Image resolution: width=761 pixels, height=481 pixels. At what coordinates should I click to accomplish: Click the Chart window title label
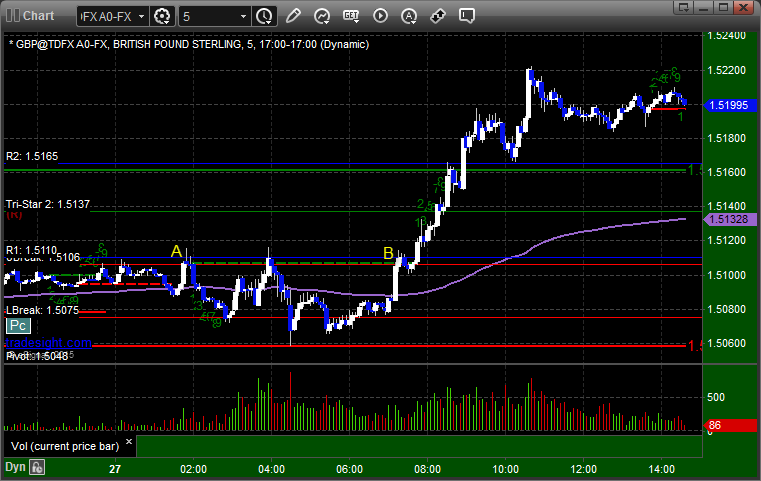[x=38, y=16]
